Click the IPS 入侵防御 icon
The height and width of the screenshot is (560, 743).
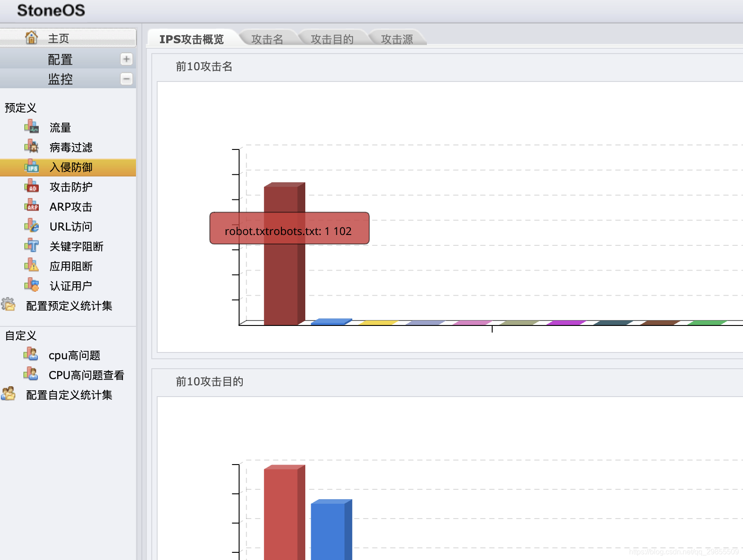coord(31,166)
